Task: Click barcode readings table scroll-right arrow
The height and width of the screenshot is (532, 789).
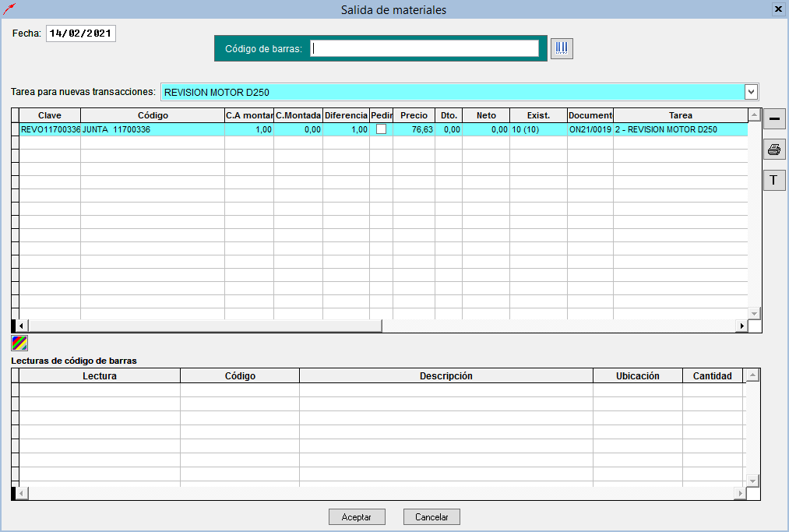Action: point(740,493)
